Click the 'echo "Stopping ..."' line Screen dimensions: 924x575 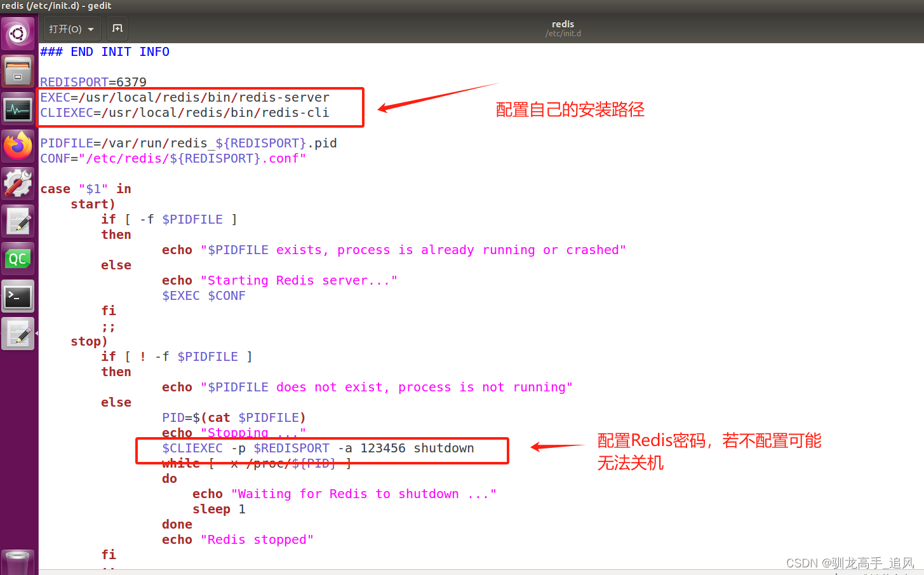point(234,432)
